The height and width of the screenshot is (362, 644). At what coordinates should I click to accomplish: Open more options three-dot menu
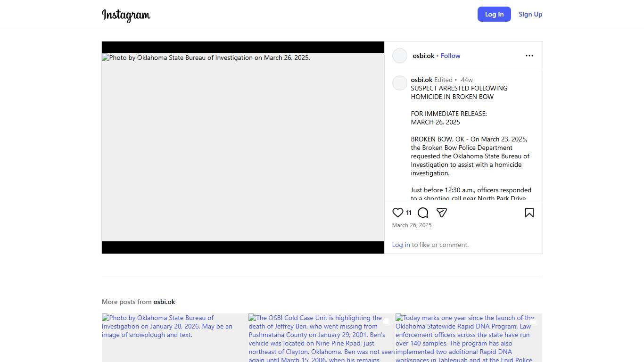pyautogui.click(x=529, y=56)
